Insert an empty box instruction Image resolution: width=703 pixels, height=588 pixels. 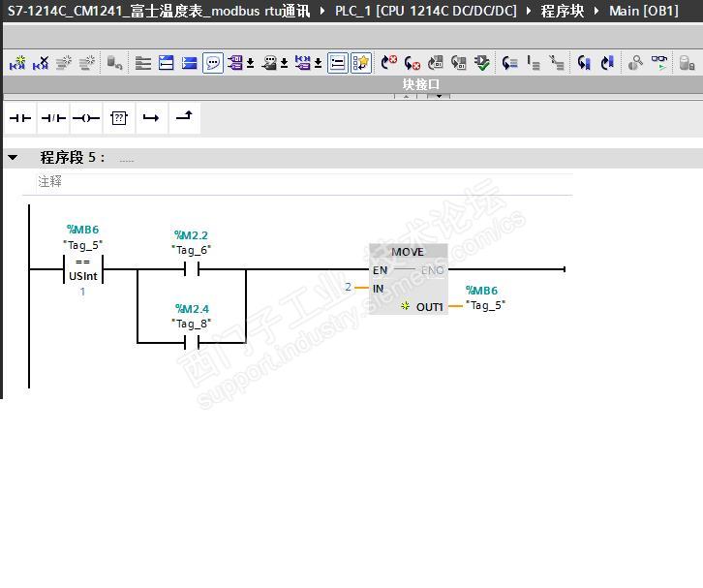(119, 118)
